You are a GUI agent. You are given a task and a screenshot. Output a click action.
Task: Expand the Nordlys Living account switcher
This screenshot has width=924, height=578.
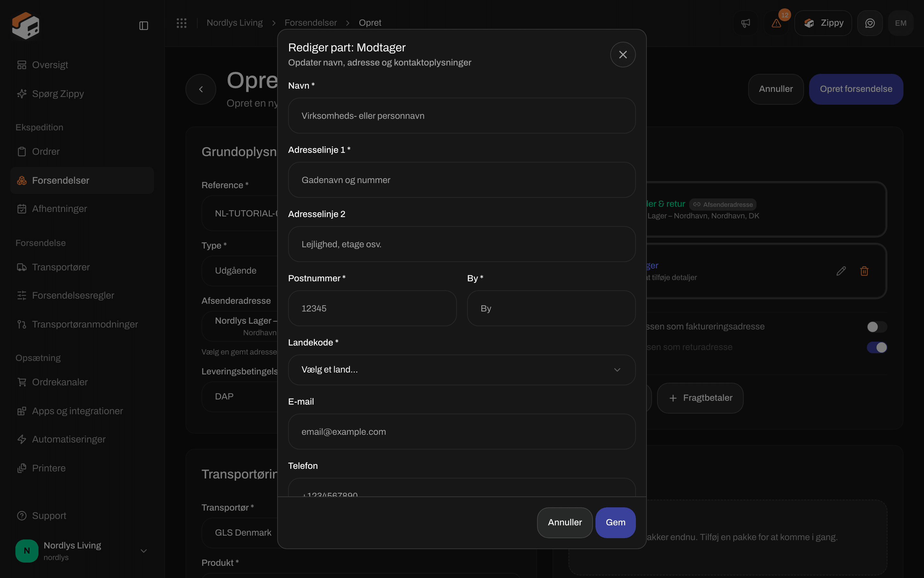[x=82, y=551]
